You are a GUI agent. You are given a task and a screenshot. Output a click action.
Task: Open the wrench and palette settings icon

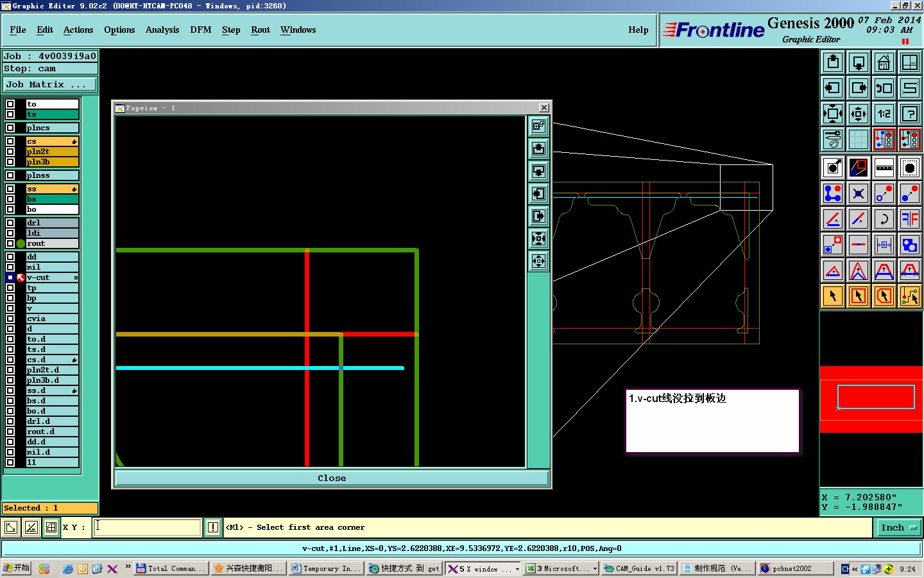tap(833, 139)
